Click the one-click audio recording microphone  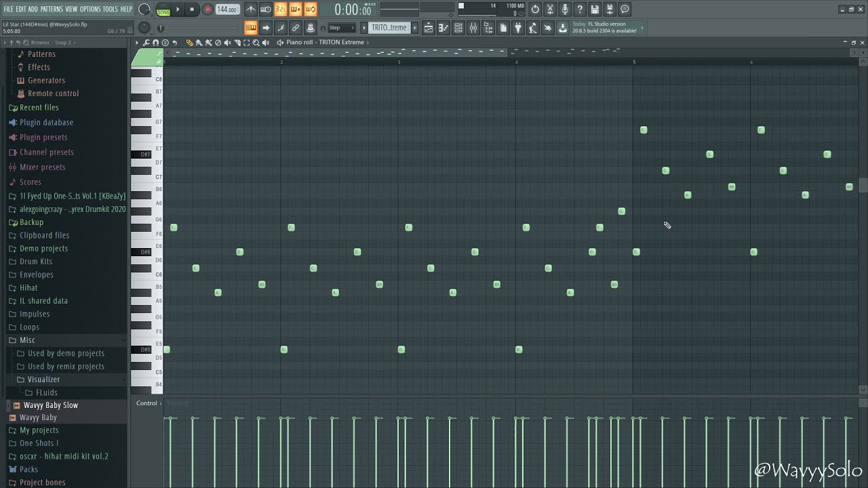(x=565, y=9)
